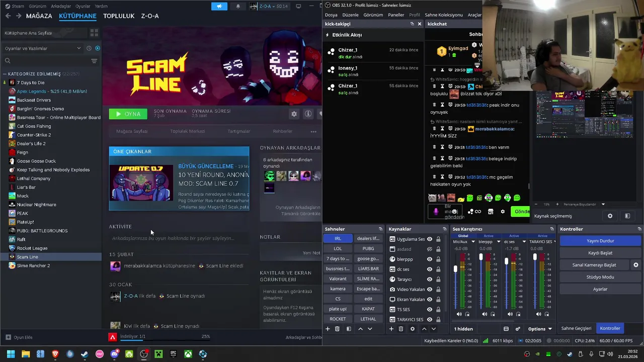Open Scam Line game settings gear

click(x=294, y=114)
